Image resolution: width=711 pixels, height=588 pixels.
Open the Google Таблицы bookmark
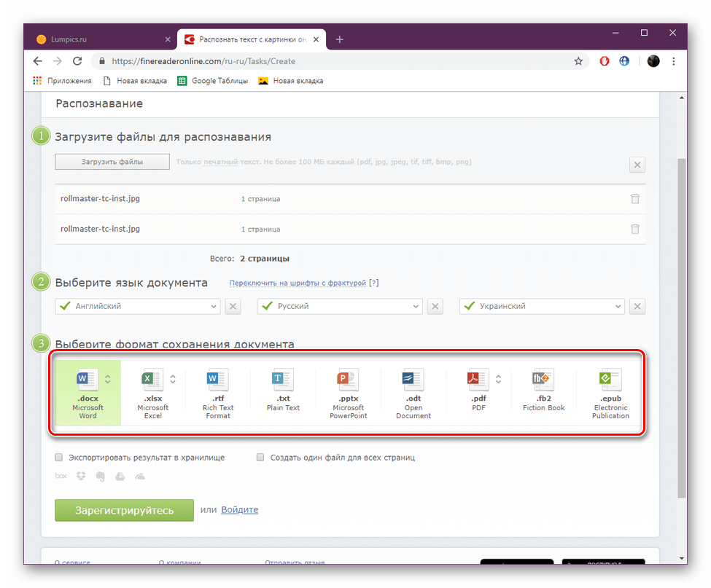pyautogui.click(x=213, y=81)
